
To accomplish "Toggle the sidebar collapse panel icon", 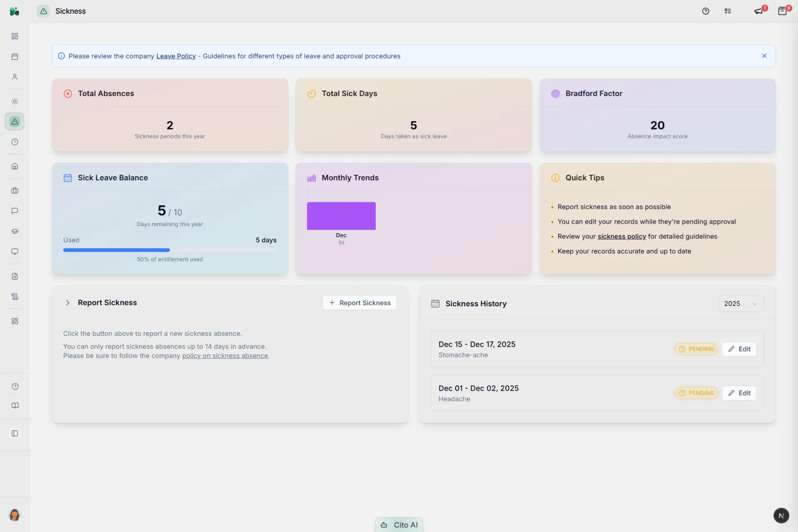I will click(x=15, y=433).
